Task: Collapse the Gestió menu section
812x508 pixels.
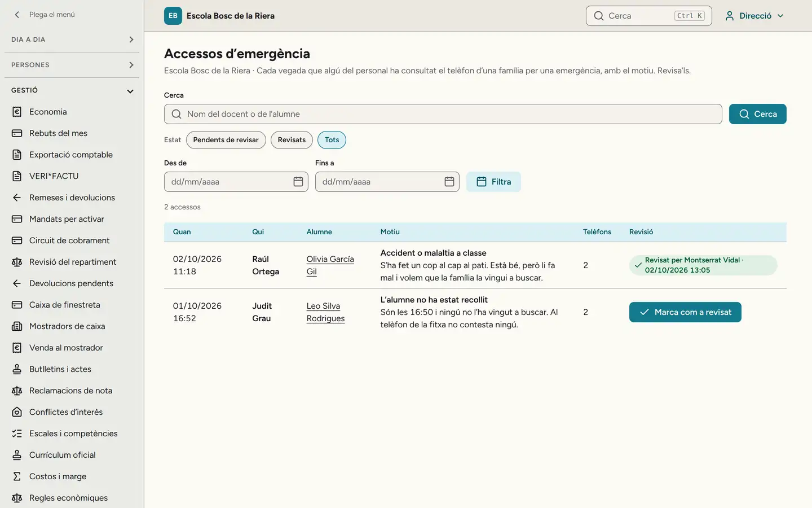Action: point(72,90)
